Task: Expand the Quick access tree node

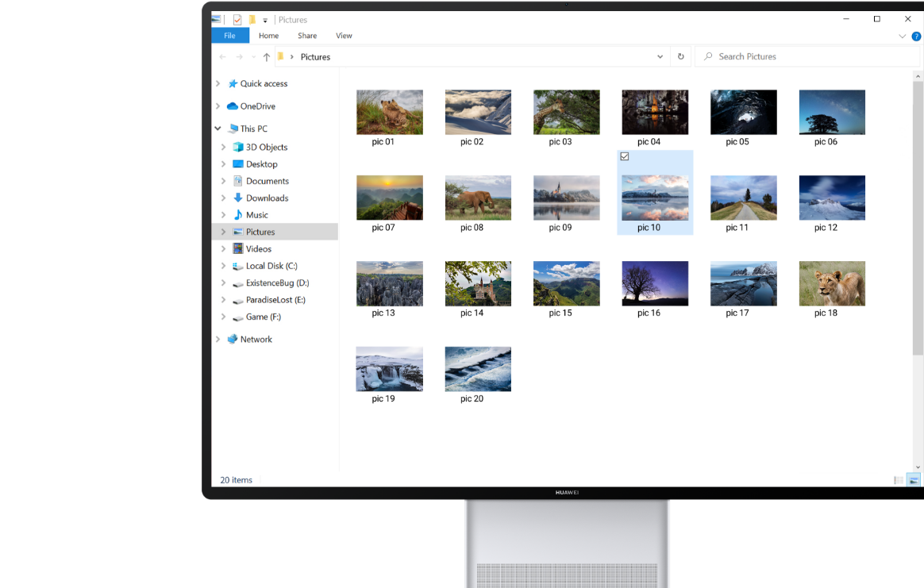Action: coord(218,84)
